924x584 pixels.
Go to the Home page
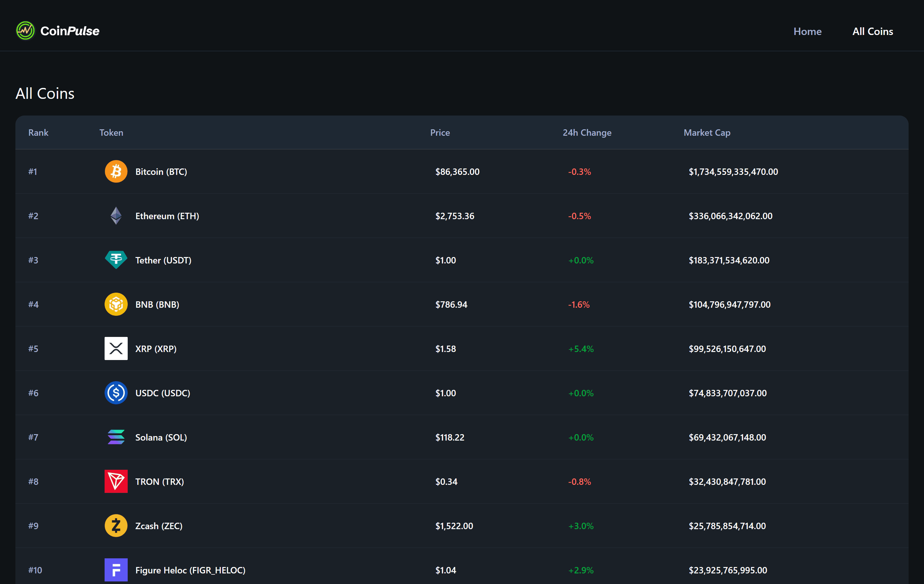[807, 31]
